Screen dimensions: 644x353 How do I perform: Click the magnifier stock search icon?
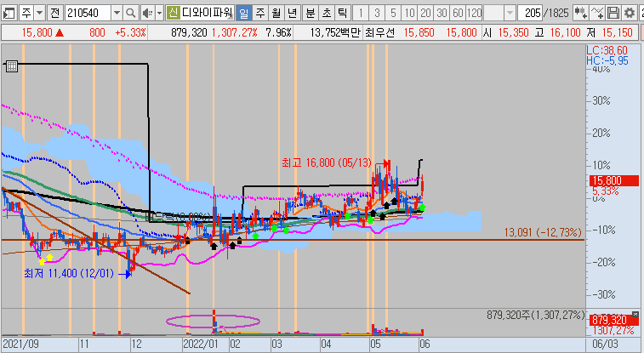point(131,13)
